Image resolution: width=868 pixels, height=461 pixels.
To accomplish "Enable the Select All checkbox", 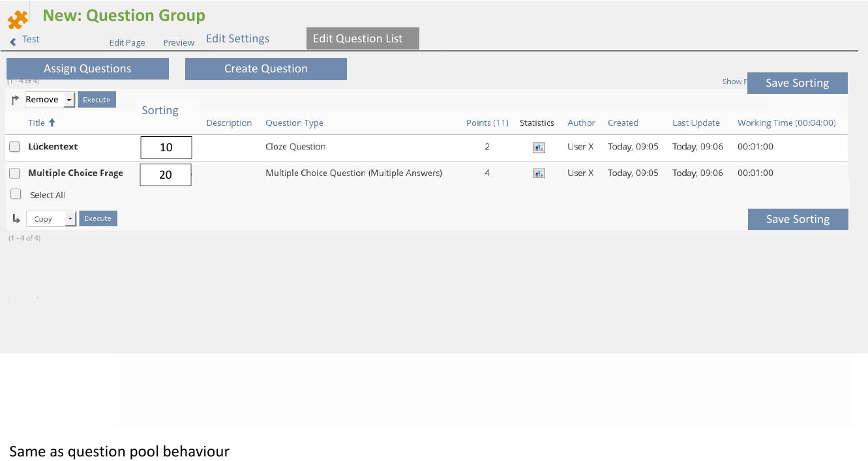I will click(16, 194).
